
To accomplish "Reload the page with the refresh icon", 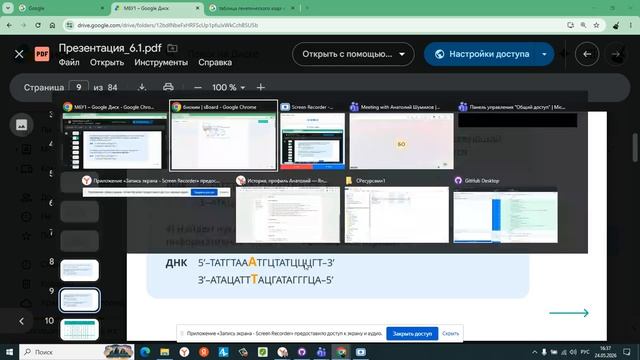I will (x=38, y=25).
